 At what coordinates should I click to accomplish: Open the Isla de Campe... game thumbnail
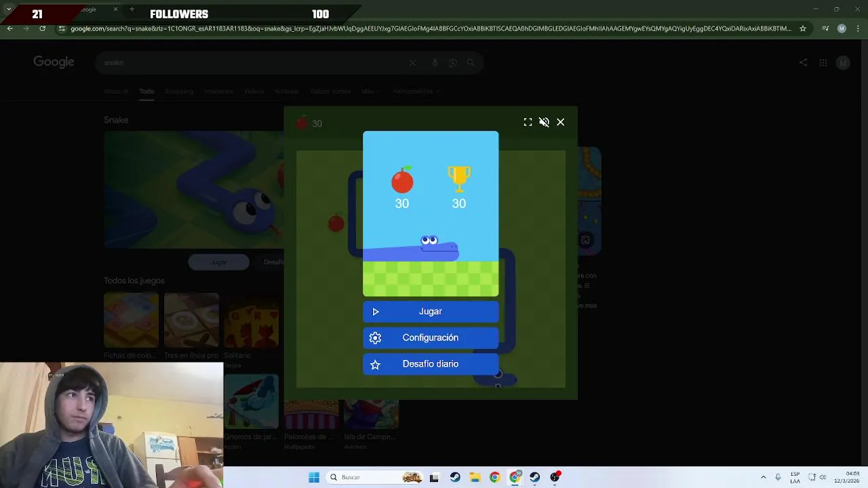click(x=371, y=415)
